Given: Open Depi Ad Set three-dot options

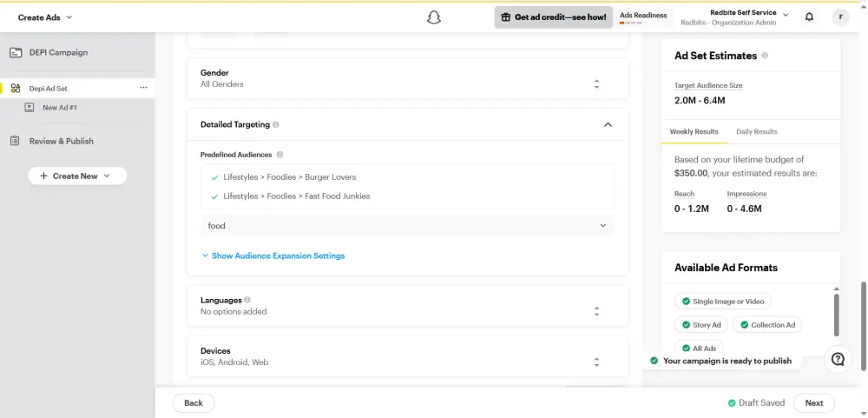Looking at the screenshot, I should point(143,88).
